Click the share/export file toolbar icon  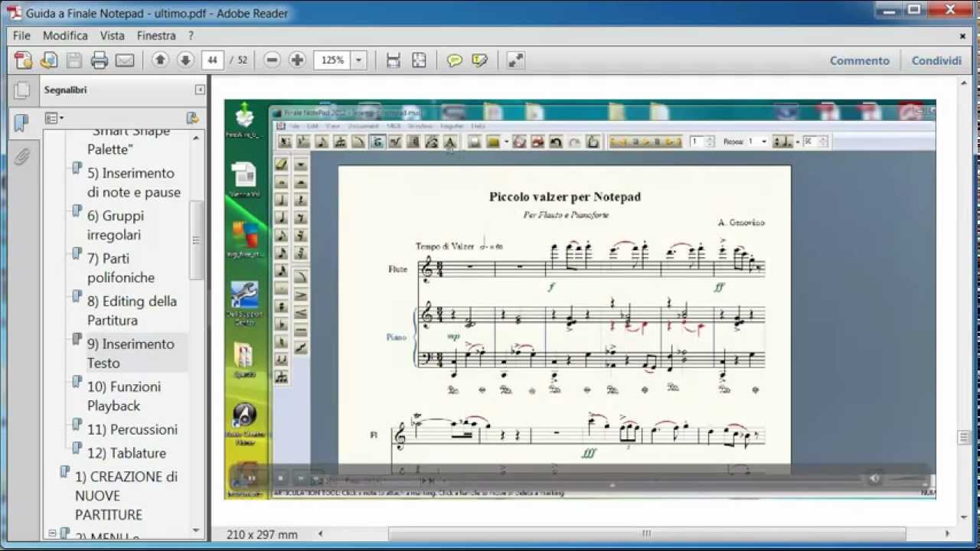pos(49,60)
